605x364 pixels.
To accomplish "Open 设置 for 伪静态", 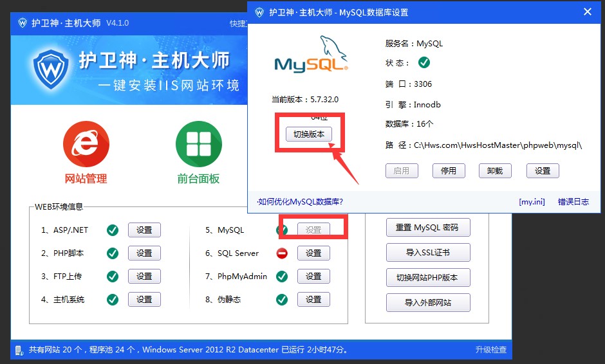I will coord(313,300).
